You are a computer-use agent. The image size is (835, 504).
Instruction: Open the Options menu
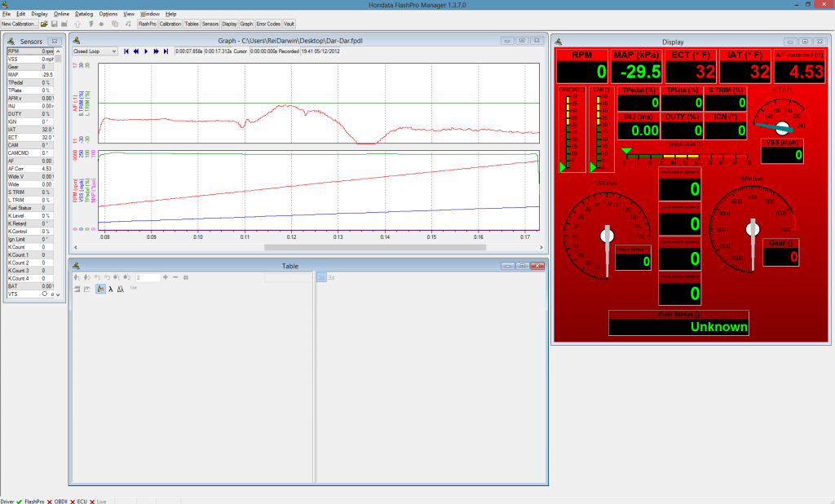point(108,14)
